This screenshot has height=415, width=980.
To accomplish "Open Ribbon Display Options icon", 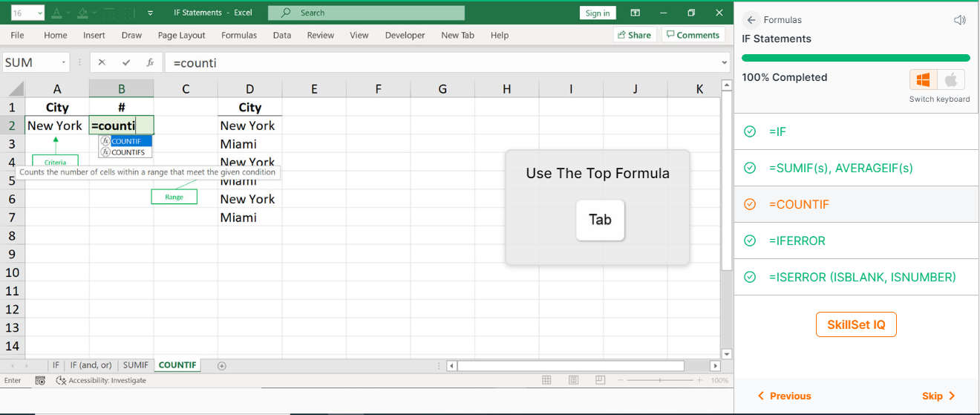I will coord(636,13).
